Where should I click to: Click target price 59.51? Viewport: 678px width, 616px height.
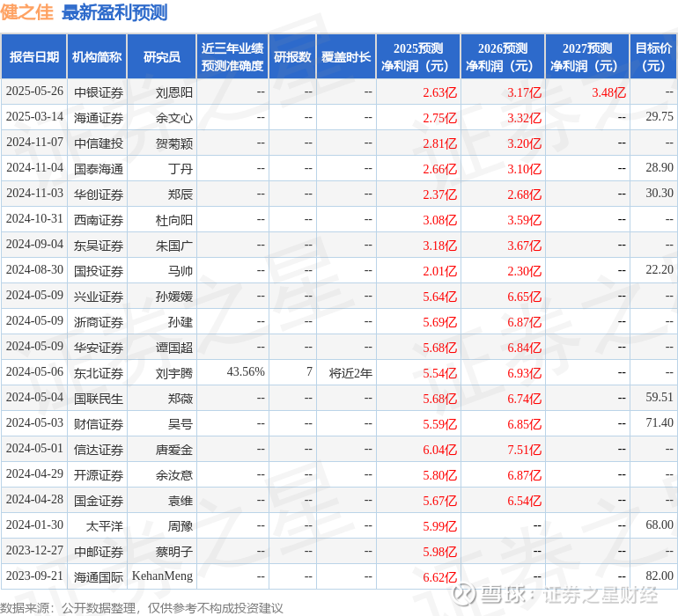click(660, 397)
